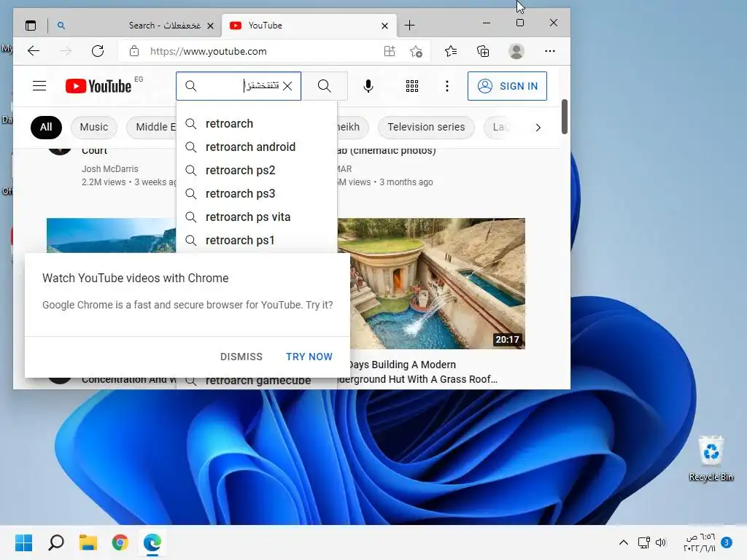This screenshot has width=747, height=560.
Task: Submit search with the magnifier button
Action: [325, 86]
